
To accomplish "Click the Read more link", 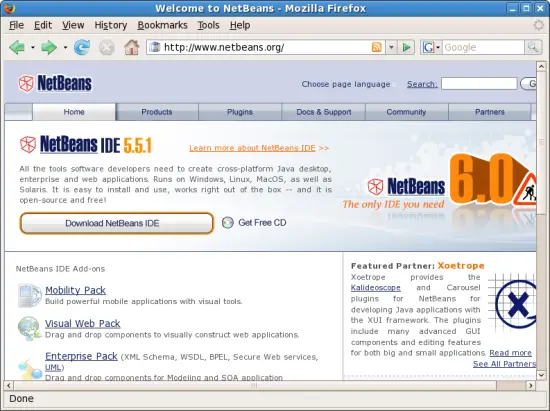I will coord(510,353).
